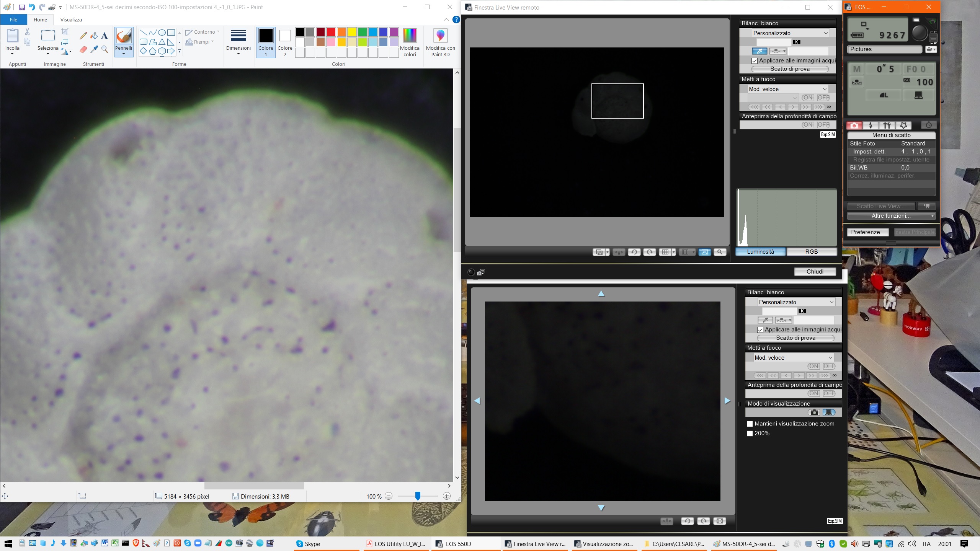Choose the Gomma eraser tool
Image resolution: width=980 pixels, height=551 pixels.
[84, 49]
